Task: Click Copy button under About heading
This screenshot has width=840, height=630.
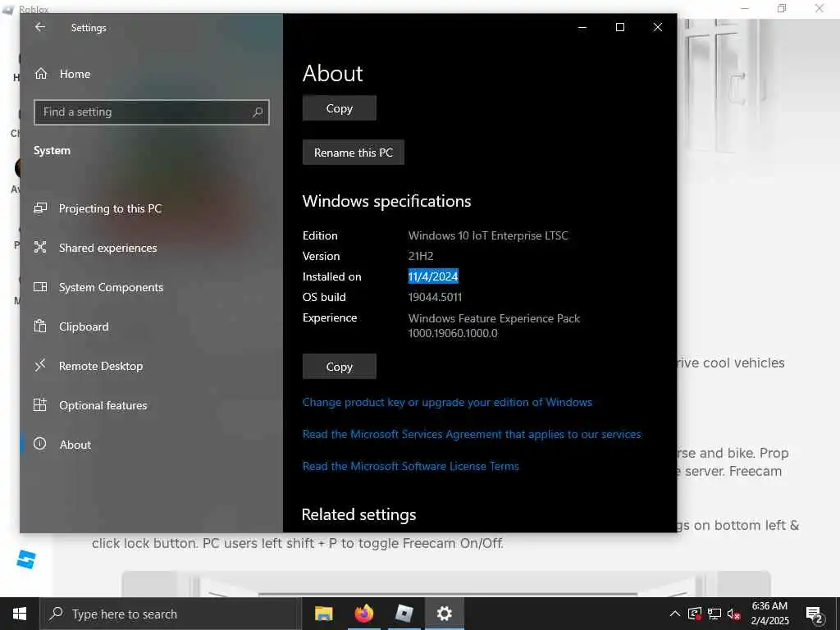Action: click(x=339, y=108)
